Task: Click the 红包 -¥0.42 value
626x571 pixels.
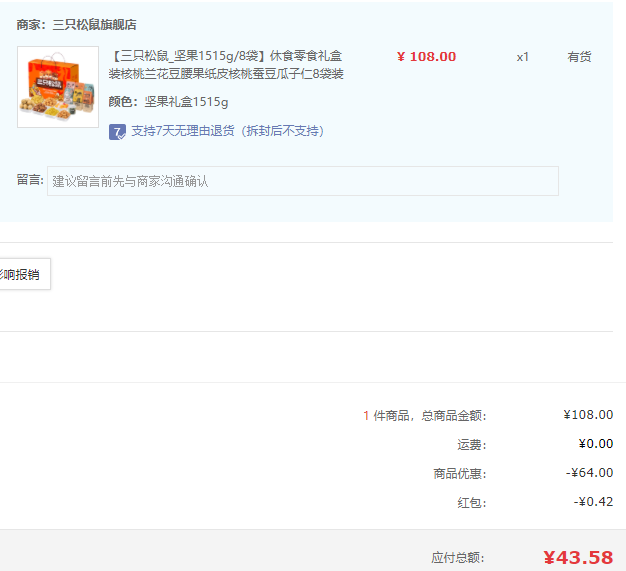Action: 593,502
